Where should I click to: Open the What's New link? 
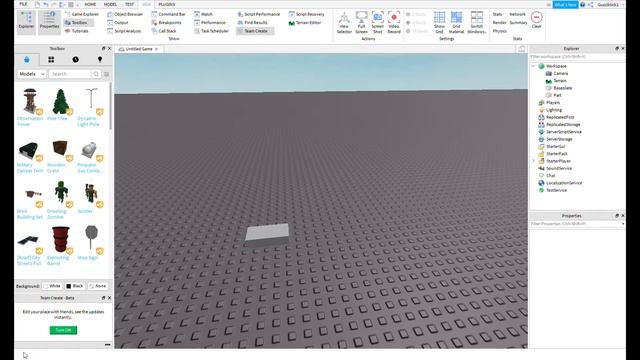(x=565, y=4)
